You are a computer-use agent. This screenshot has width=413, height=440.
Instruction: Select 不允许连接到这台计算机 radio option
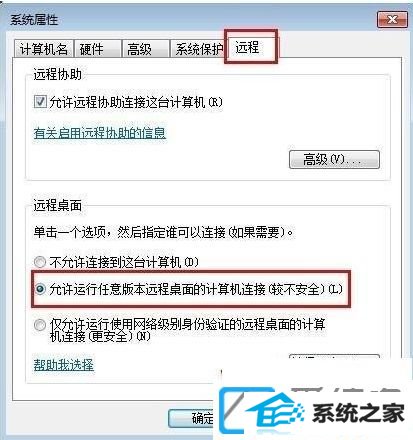pyautogui.click(x=40, y=262)
